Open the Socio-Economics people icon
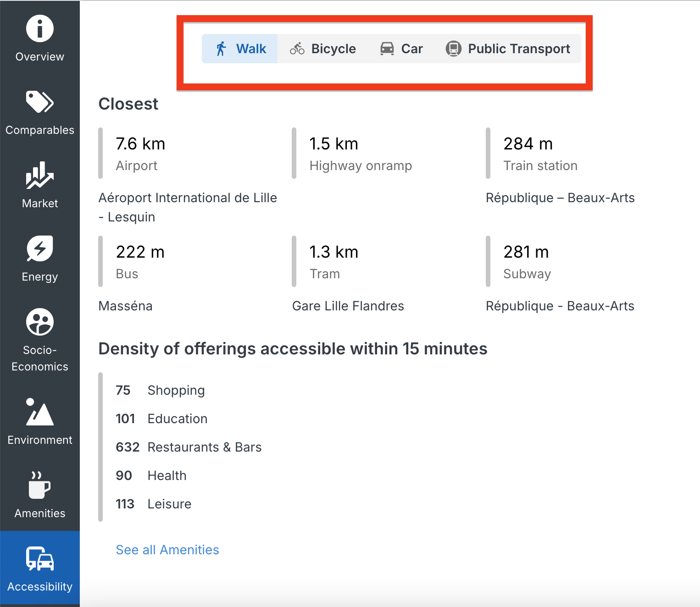Image resolution: width=700 pixels, height=607 pixels. [40, 322]
